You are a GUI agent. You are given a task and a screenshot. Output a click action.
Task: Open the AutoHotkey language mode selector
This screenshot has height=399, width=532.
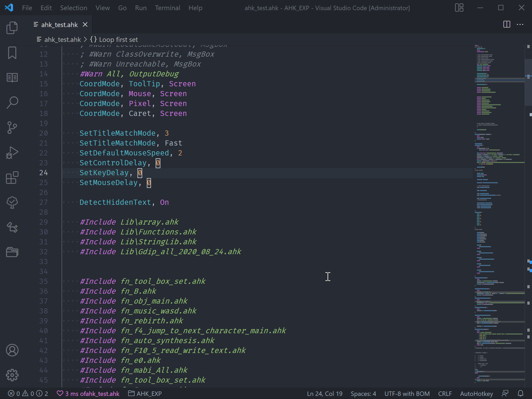pos(476,394)
